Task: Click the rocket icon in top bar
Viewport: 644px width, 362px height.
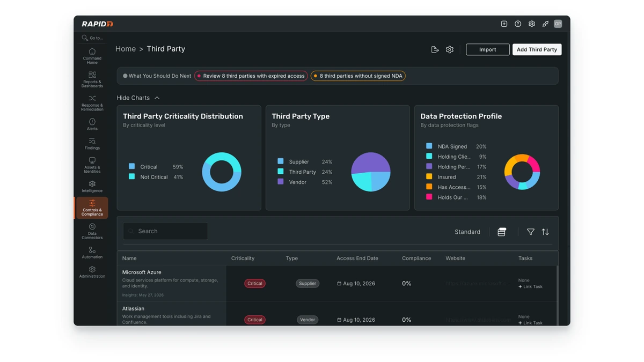Action: tap(545, 24)
